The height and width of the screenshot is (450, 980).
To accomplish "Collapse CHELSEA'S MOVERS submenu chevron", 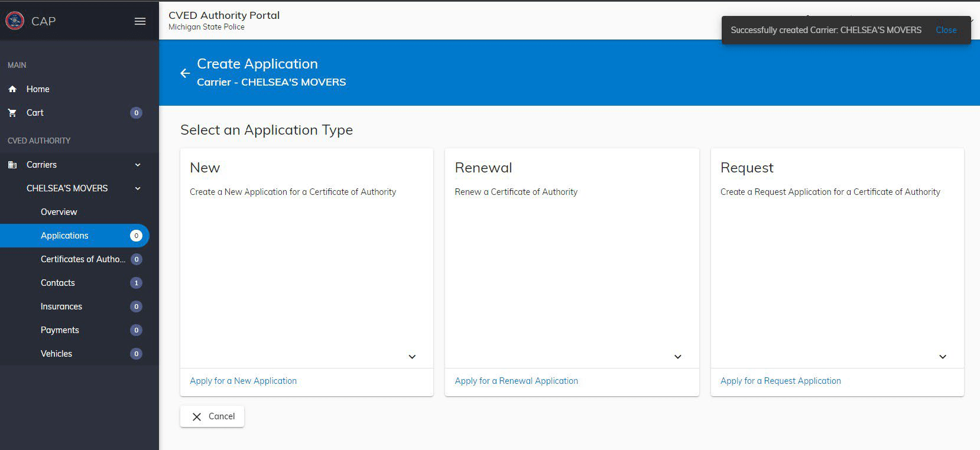I will tap(138, 188).
